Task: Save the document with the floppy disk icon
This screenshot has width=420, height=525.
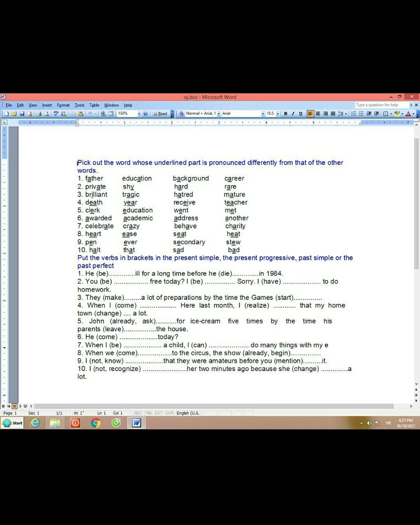Action: pyautogui.click(x=22, y=114)
